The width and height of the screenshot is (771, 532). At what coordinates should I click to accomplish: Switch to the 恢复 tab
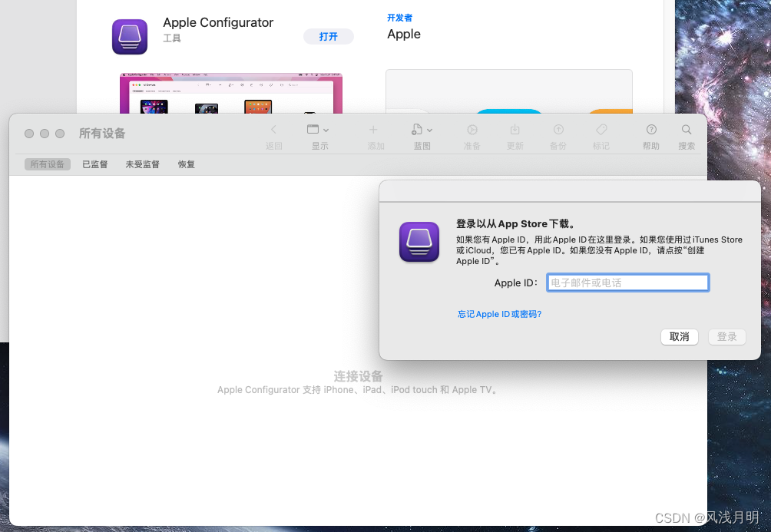coord(187,164)
